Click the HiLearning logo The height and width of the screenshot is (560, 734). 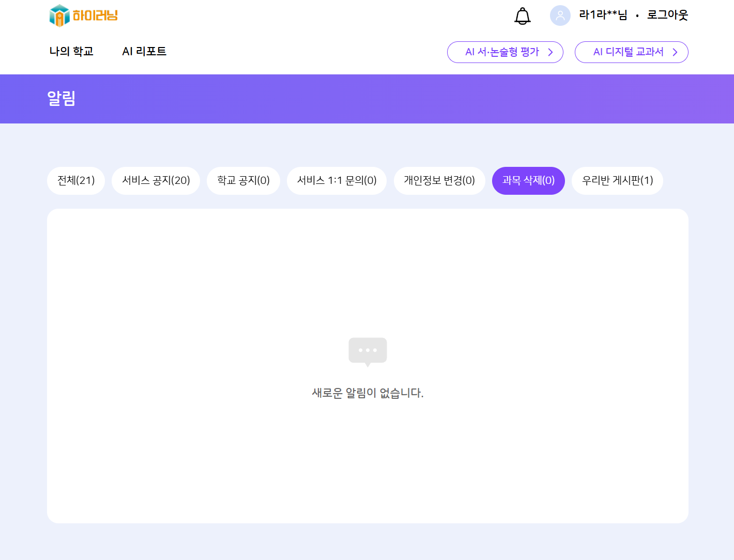[83, 15]
